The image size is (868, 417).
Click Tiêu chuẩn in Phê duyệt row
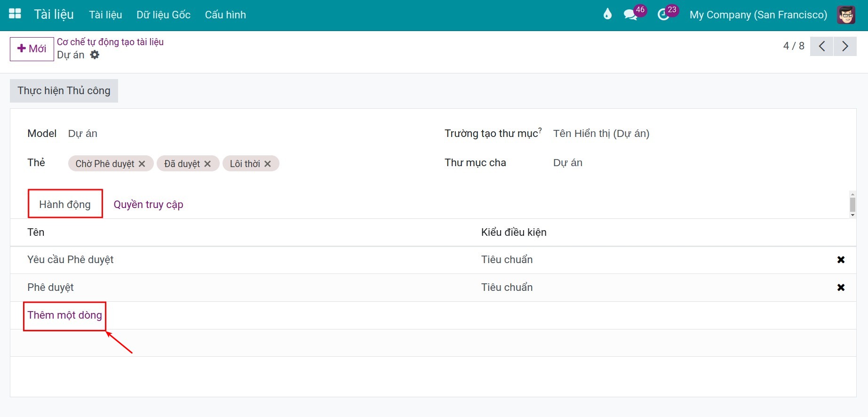[507, 288]
